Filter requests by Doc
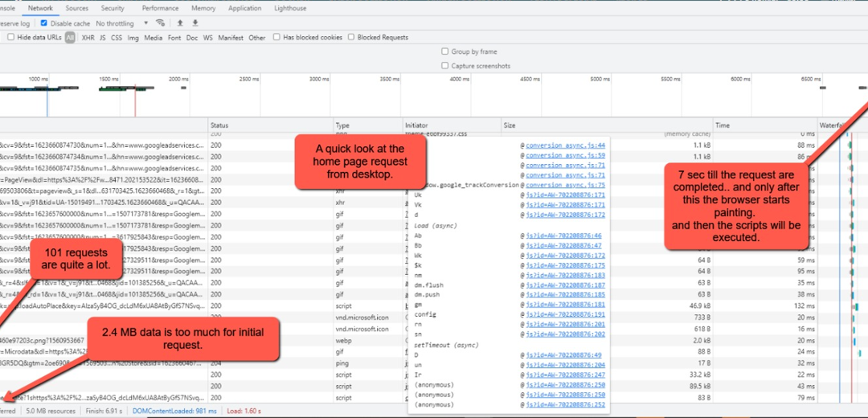 (x=191, y=38)
